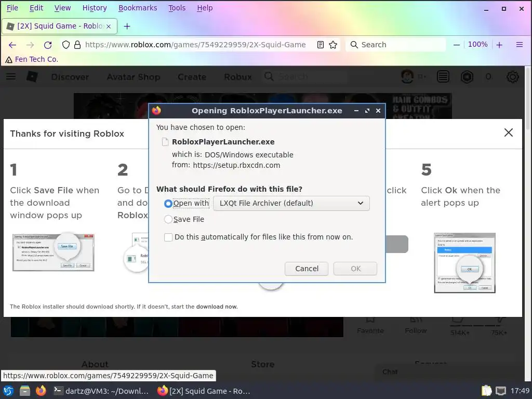Screen dimensions: 532x399
Task: Click the OK button in download dialog
Action: click(355, 269)
